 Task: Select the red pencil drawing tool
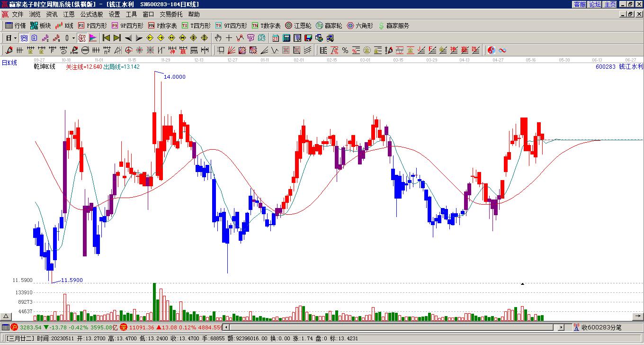[9, 50]
